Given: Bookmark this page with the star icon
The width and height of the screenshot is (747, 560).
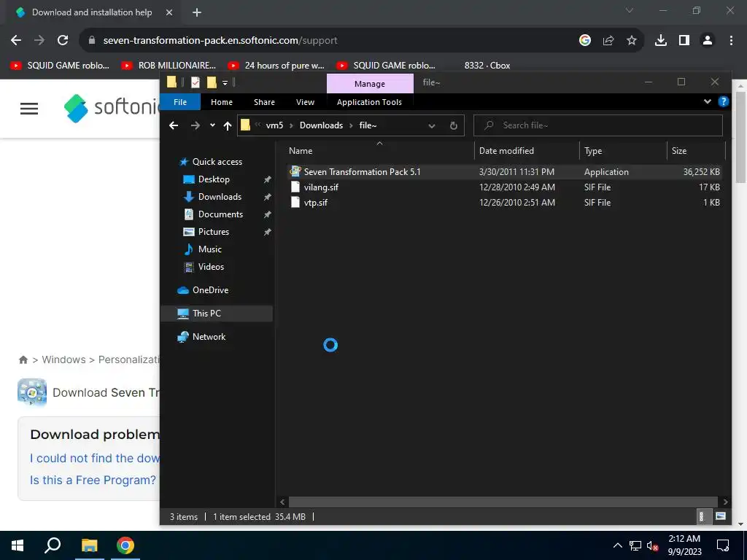Looking at the screenshot, I should 632,41.
